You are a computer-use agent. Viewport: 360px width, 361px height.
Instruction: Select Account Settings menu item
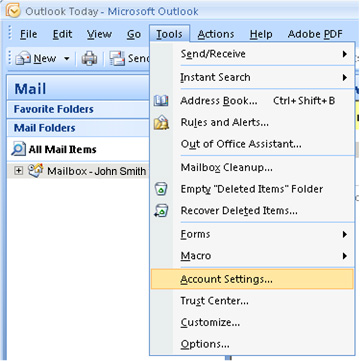[x=252, y=279]
